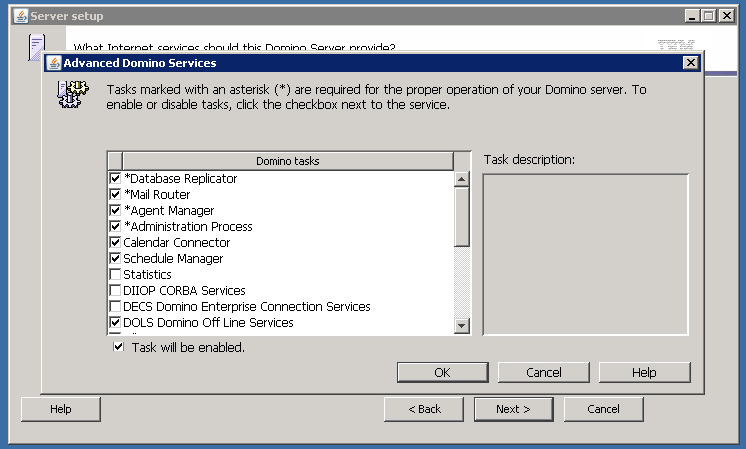This screenshot has height=449, width=746.
Task: Toggle the Mail Router checkbox
Action: [115, 195]
